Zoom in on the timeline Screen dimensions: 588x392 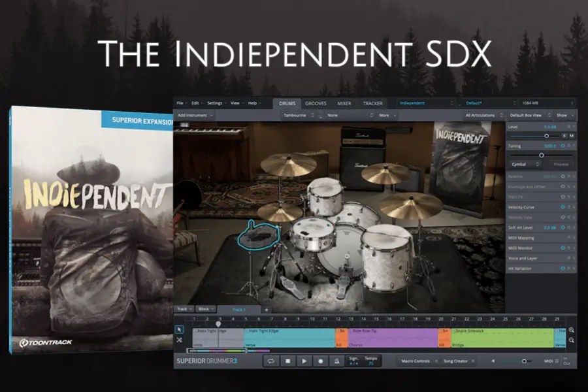[571, 330]
